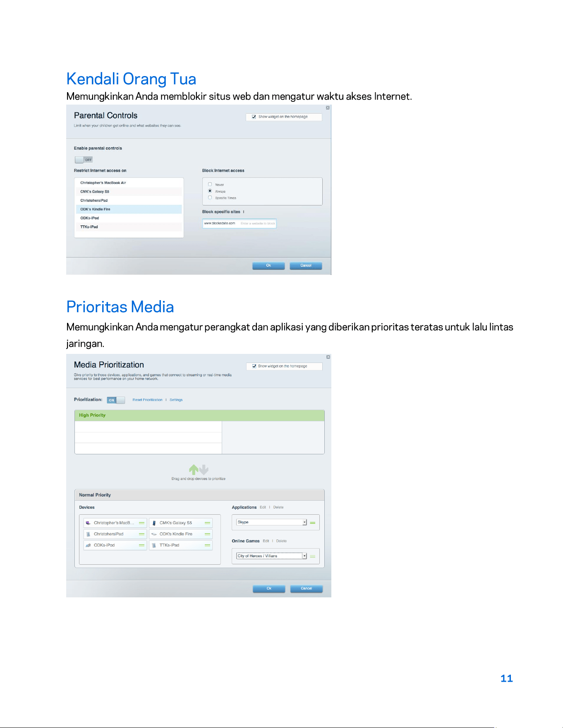The height and width of the screenshot is (728, 563).
Task: Click Edit next to Online Games
Action: click(x=266, y=541)
